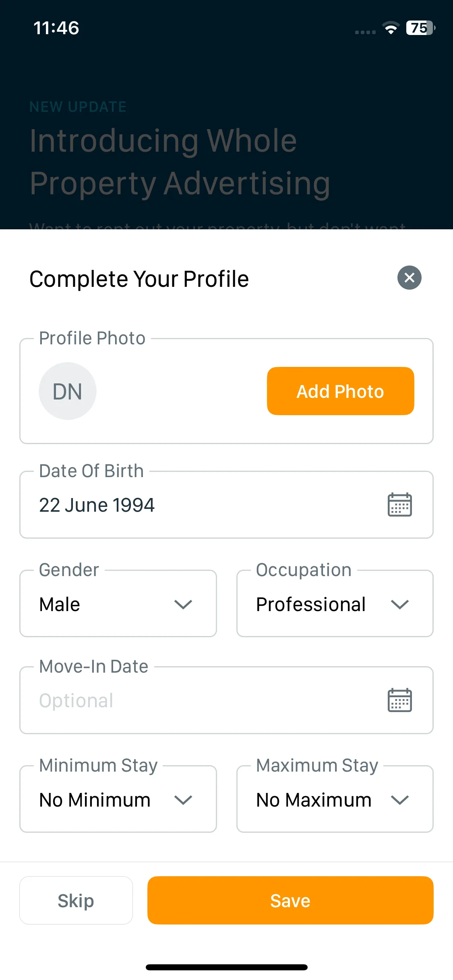Click the No Minimum chevron arrow
The width and height of the screenshot is (453, 980).
point(183,800)
